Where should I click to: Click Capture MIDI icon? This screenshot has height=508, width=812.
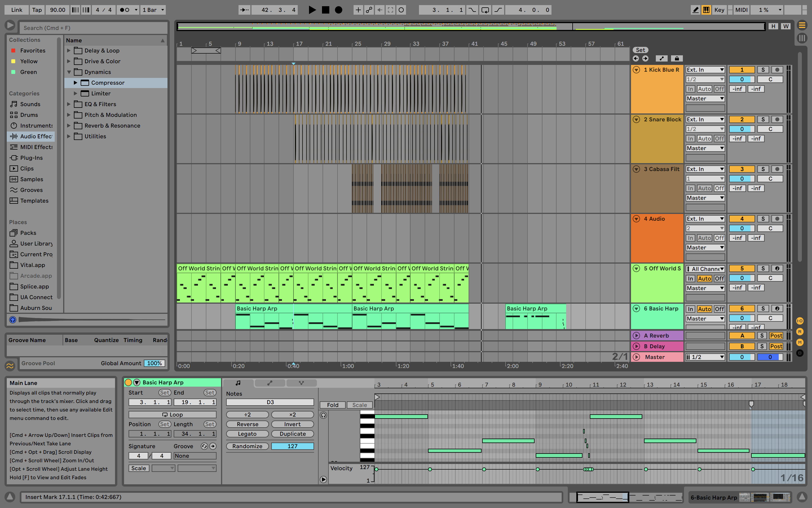click(390, 10)
